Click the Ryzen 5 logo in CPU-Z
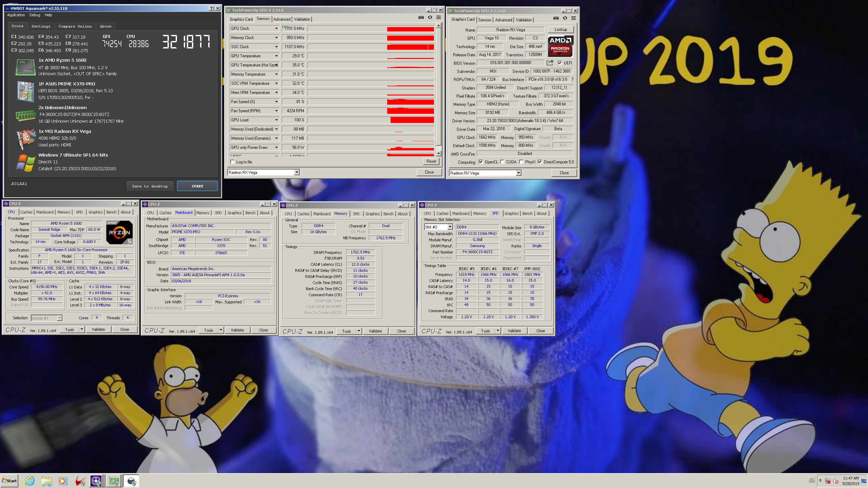 coord(119,232)
